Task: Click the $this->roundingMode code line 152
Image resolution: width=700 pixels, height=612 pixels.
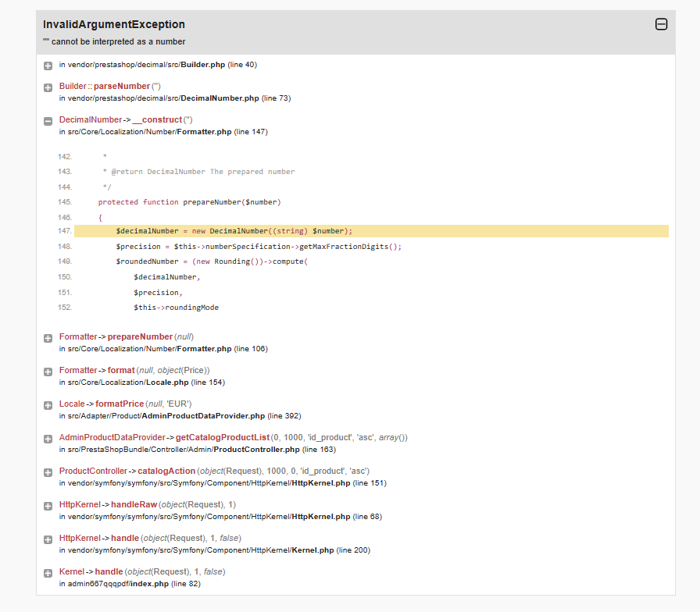Action: (x=176, y=308)
